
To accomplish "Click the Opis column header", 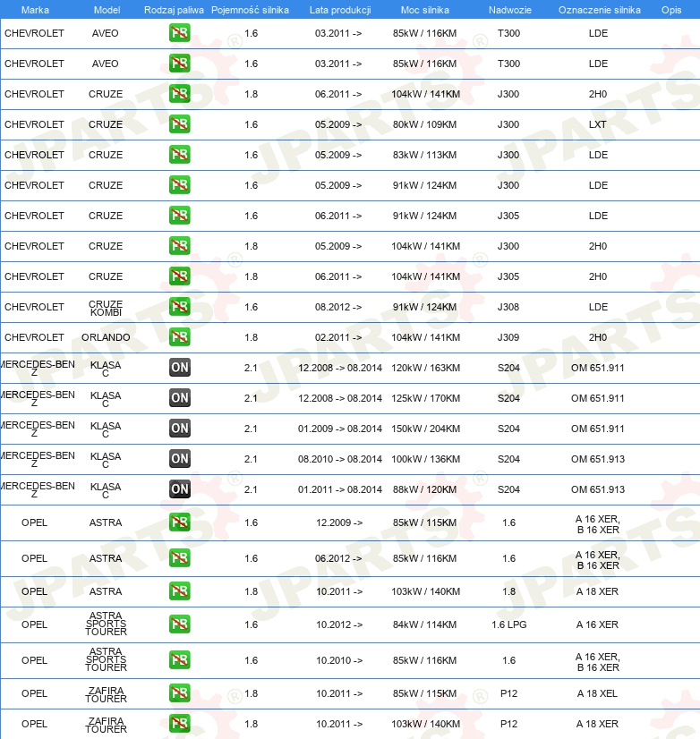I will tap(671, 10).
